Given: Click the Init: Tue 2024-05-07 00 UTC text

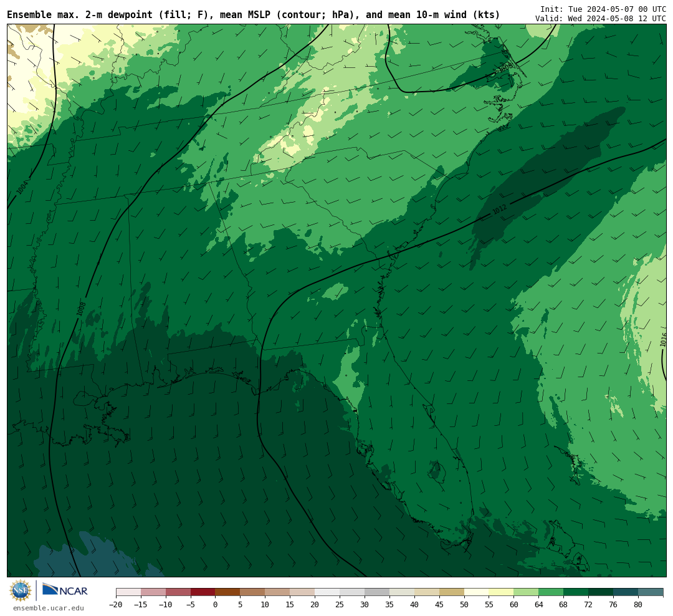Looking at the screenshot, I should pyautogui.click(x=603, y=9).
